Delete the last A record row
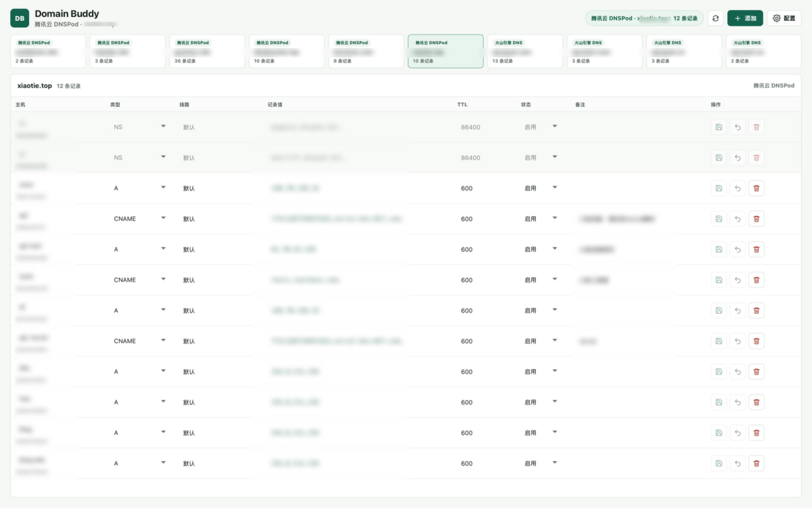 (757, 464)
